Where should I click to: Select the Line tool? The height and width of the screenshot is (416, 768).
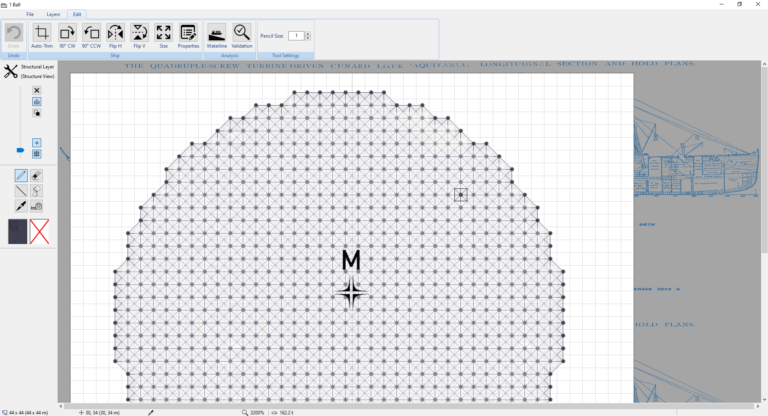[x=21, y=190]
